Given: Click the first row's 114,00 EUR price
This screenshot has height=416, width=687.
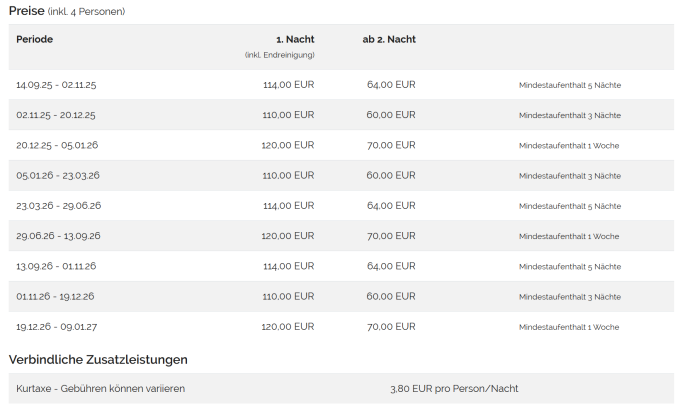Looking at the screenshot, I should [288, 85].
